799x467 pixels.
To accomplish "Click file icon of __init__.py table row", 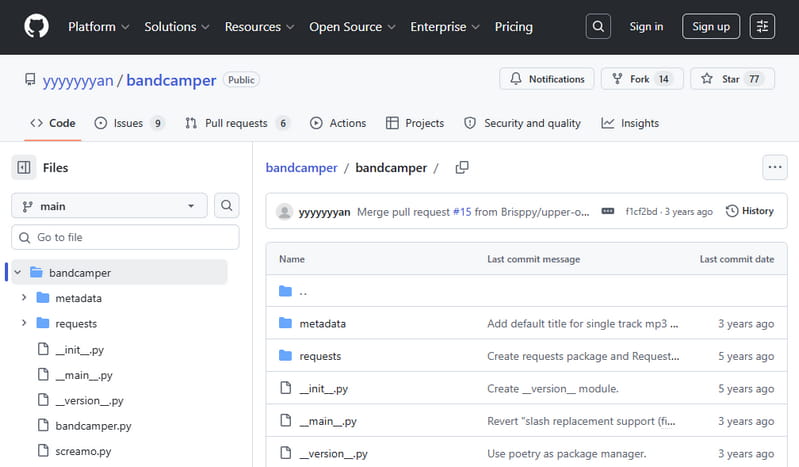I will click(286, 388).
